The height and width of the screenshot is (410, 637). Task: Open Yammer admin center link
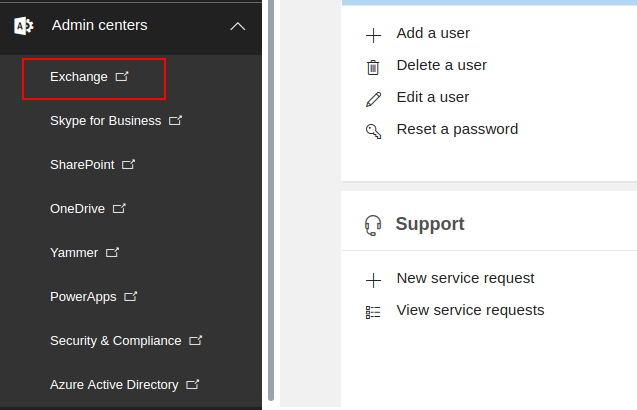[74, 253]
